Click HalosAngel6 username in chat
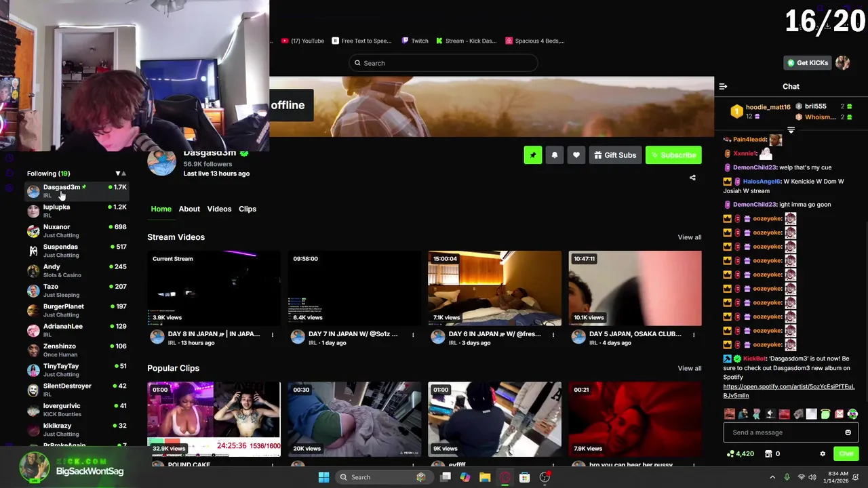 762,182
